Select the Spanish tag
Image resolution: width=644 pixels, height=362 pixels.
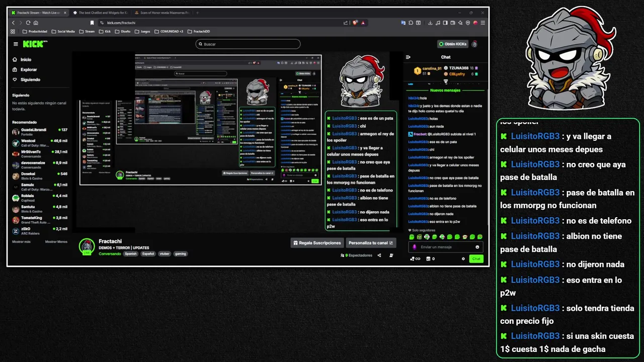(x=131, y=254)
